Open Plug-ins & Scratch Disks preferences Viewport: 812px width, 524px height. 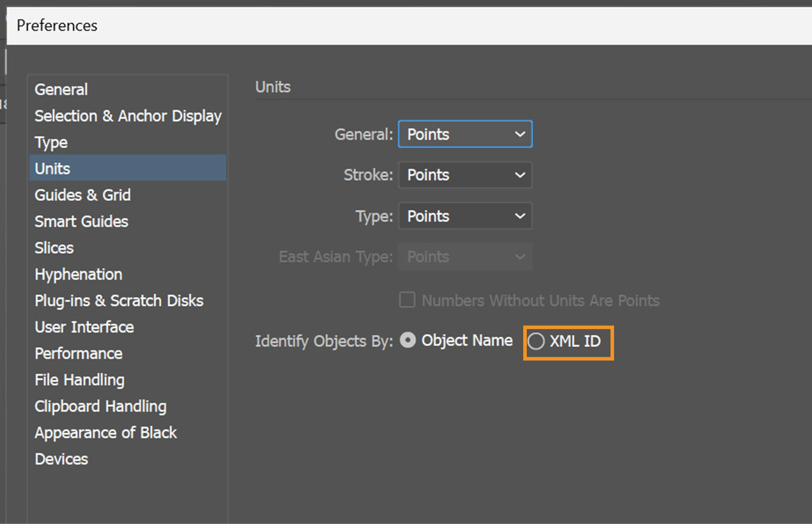pos(119,300)
